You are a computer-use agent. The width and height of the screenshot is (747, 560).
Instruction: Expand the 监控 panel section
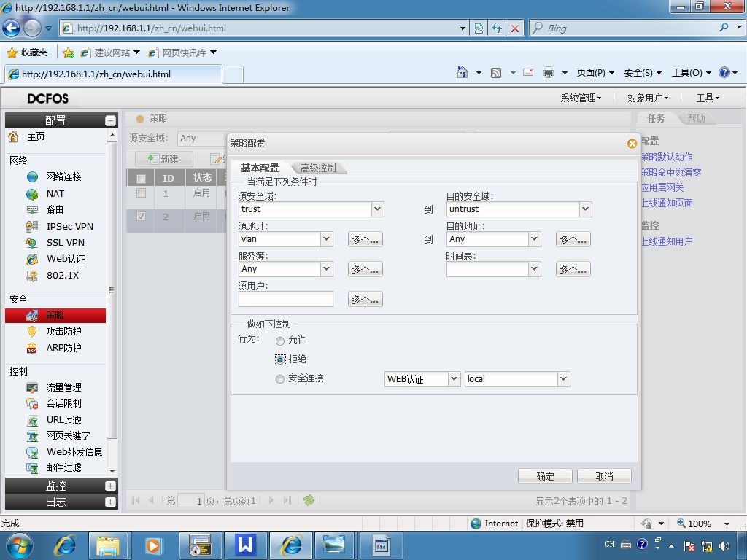pyautogui.click(x=110, y=486)
